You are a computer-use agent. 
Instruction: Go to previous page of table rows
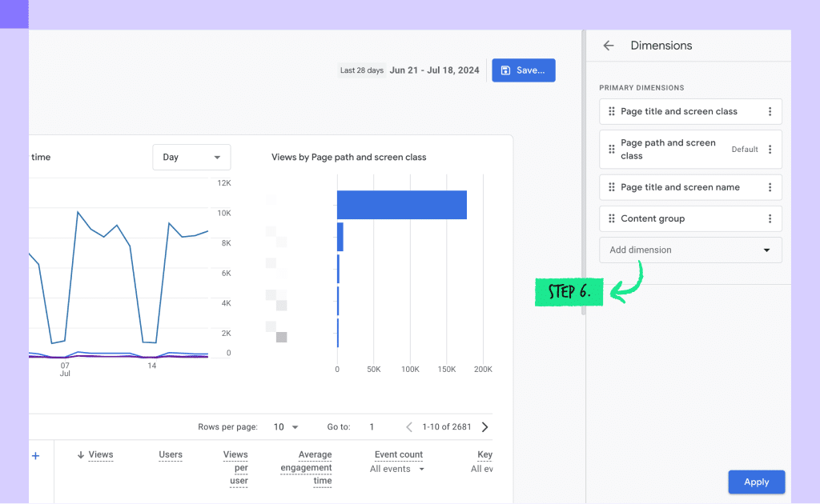tap(409, 426)
